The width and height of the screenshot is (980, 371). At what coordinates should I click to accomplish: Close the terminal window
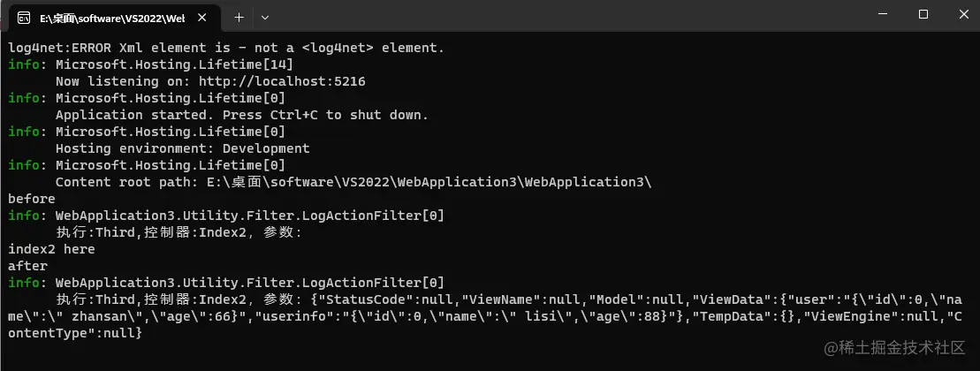[964, 14]
